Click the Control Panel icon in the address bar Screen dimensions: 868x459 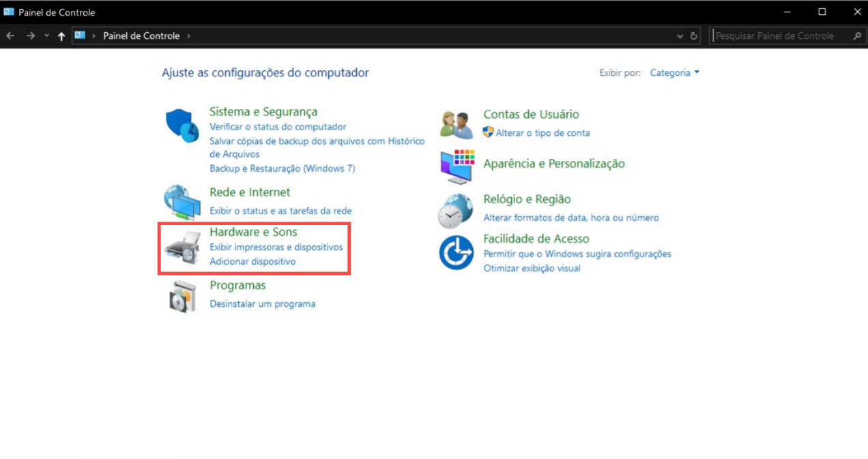point(80,35)
